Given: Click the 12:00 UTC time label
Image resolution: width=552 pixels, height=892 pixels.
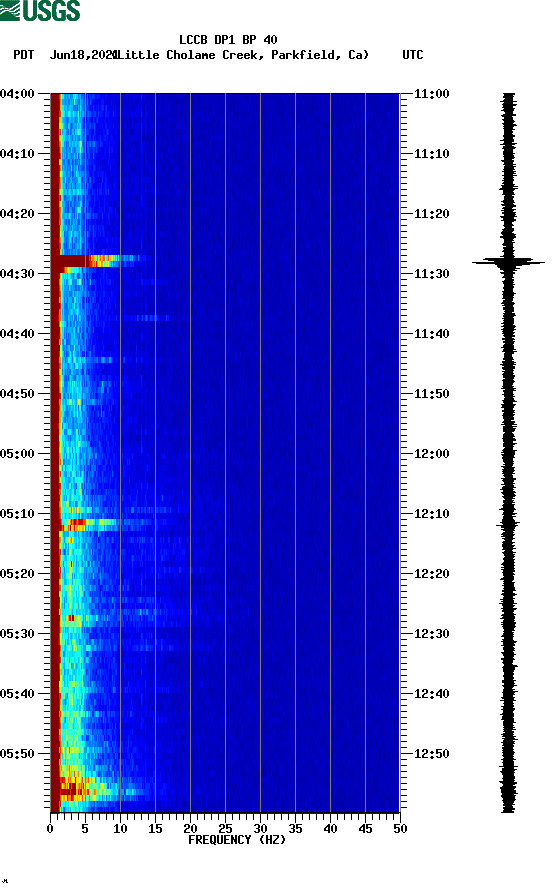Looking at the screenshot, I should tap(431, 453).
